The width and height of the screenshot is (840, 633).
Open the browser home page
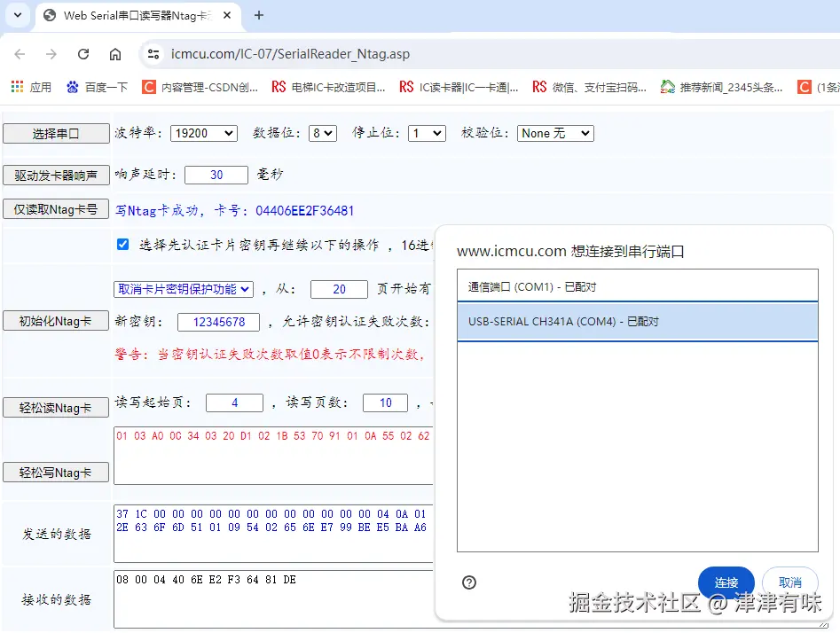click(115, 54)
